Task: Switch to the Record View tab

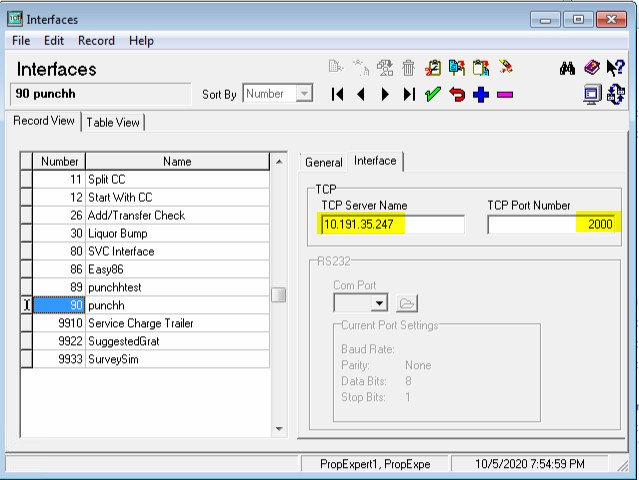Action: point(44,121)
